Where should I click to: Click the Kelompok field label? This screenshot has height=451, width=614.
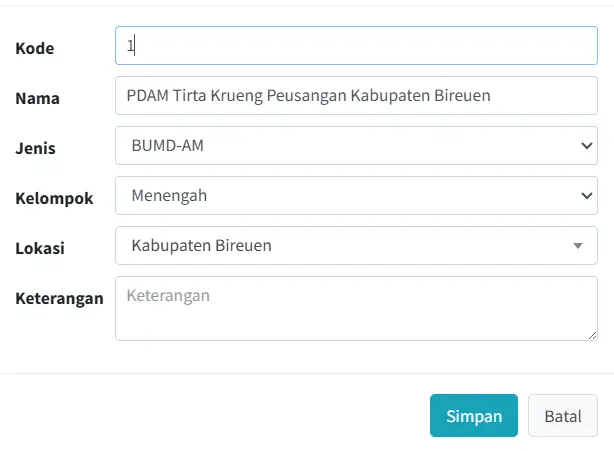[54, 198]
